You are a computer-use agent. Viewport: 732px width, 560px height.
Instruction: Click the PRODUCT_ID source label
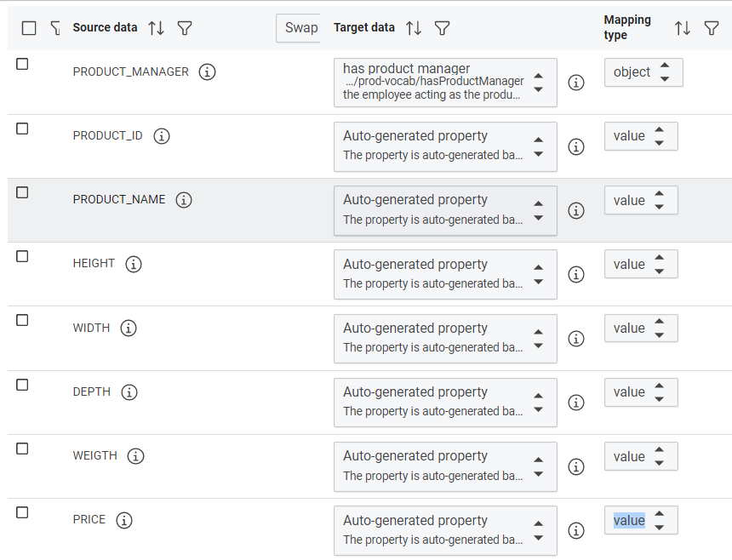pos(107,136)
